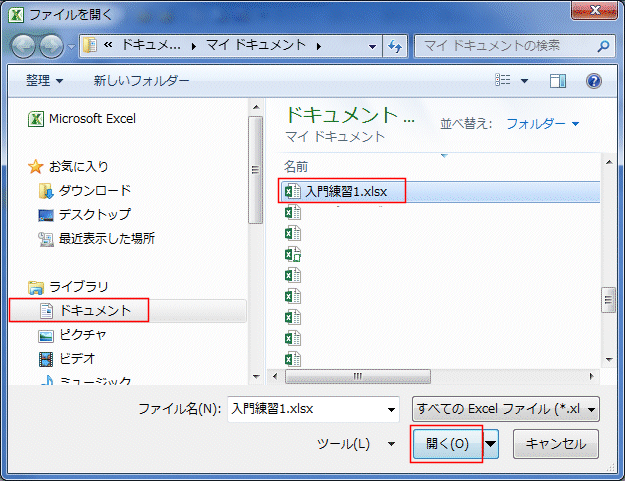Viewport: 625px width, 481px height.
Task: Click the ドキュメ... breadcrumb segment
Action: click(151, 45)
